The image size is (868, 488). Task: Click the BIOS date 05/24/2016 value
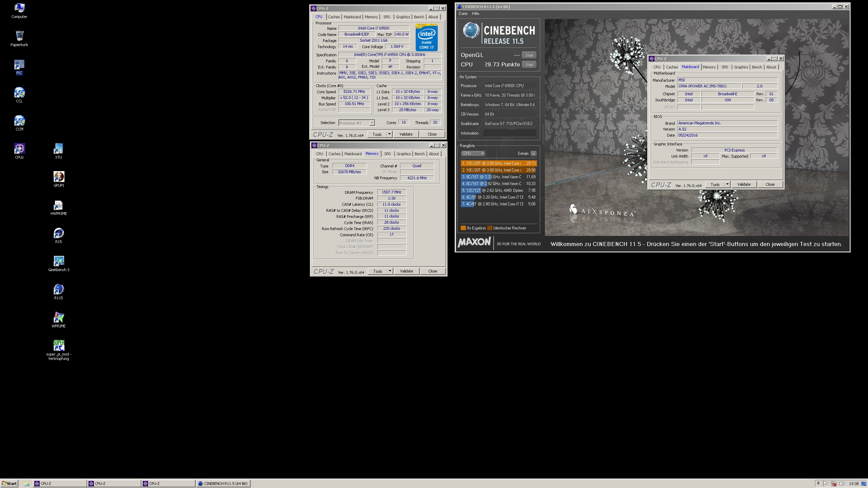pyautogui.click(x=727, y=135)
